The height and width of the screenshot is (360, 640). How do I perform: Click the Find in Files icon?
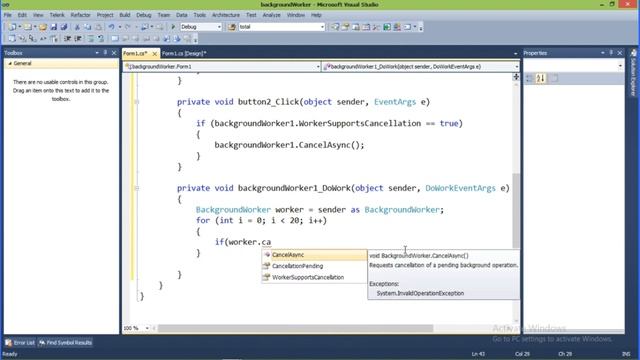pos(232,27)
